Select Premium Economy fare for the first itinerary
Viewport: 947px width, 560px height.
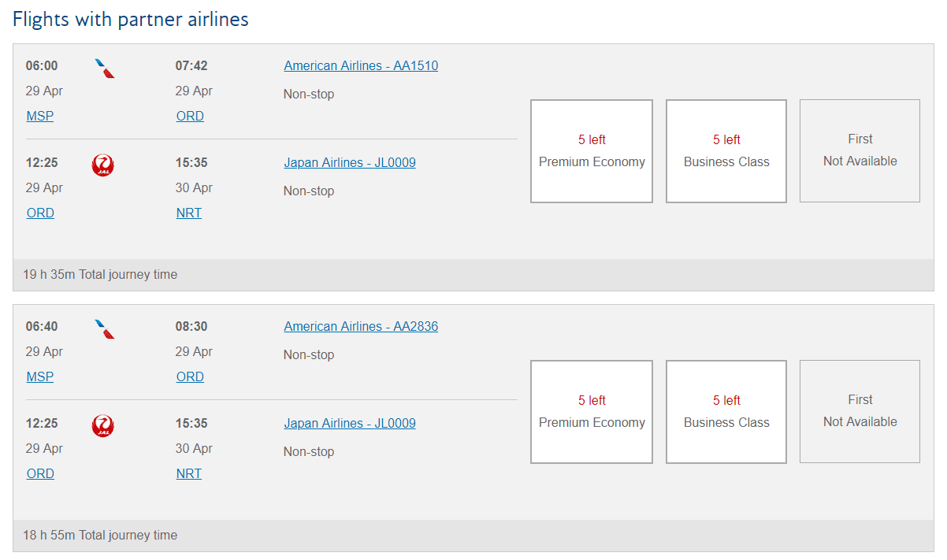592,151
